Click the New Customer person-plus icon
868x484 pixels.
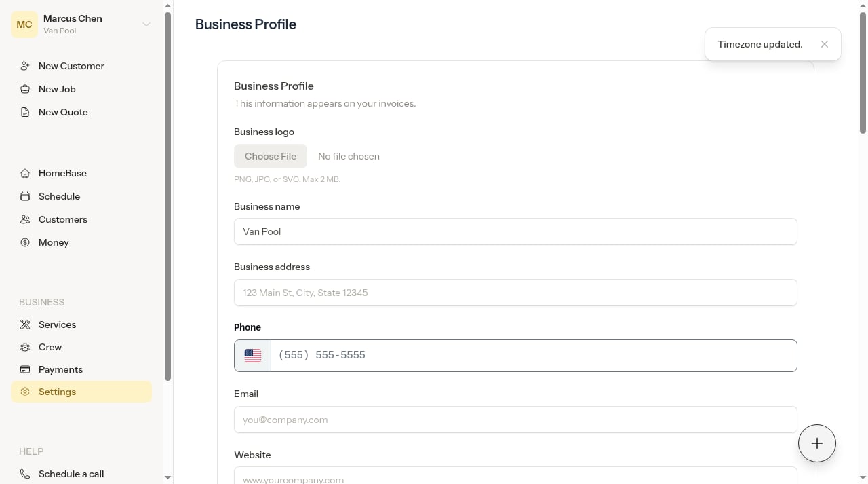[x=25, y=66]
